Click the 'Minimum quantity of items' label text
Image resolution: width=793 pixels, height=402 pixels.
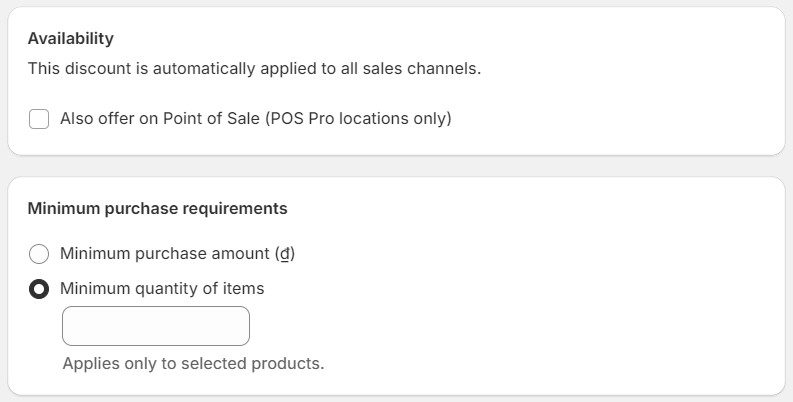click(x=162, y=289)
